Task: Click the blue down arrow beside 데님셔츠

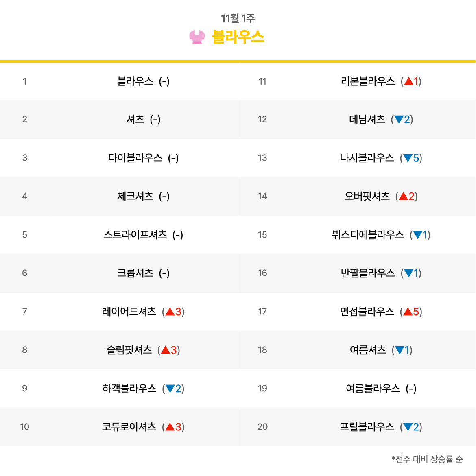Action: coord(399,119)
